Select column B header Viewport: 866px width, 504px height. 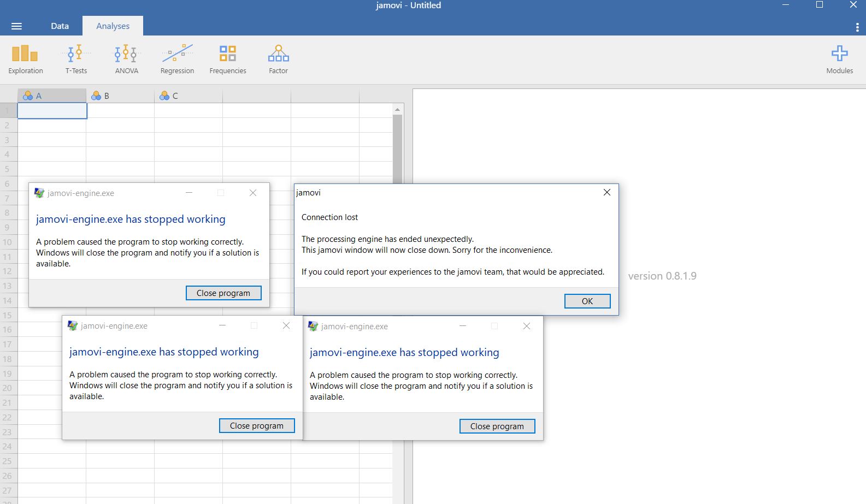pos(120,96)
